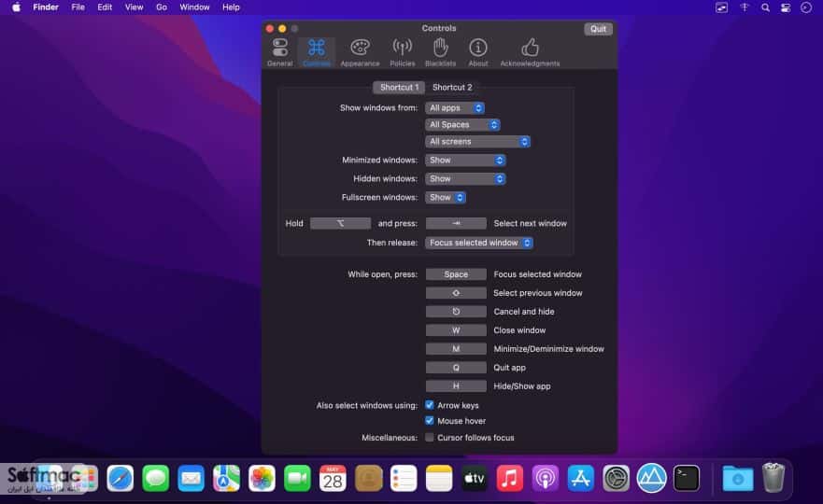Open Reminders from the Dock
The image size is (823, 504).
coord(404,478)
